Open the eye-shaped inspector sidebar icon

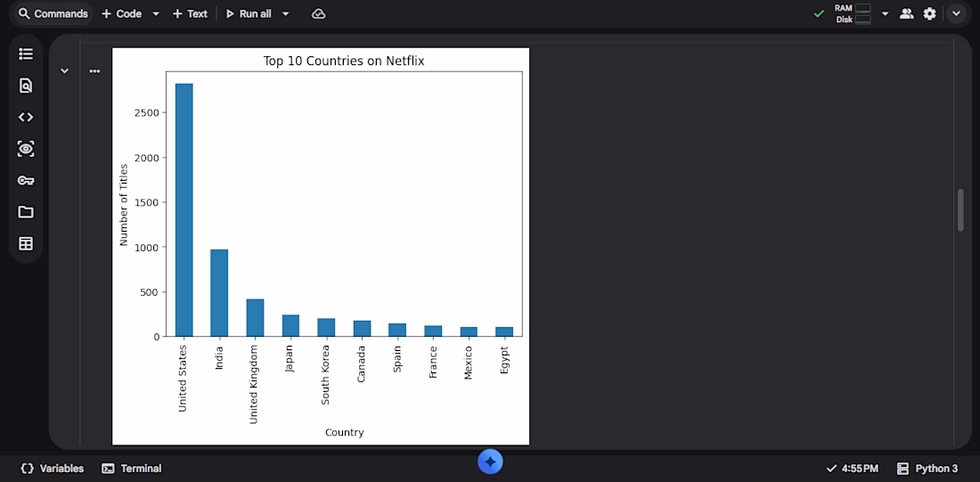pyautogui.click(x=26, y=149)
